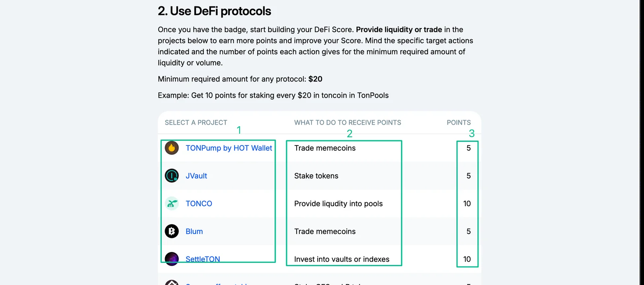Click the partially visible icon below SettleTON
Viewport: 644px width, 285px height.
(172, 282)
